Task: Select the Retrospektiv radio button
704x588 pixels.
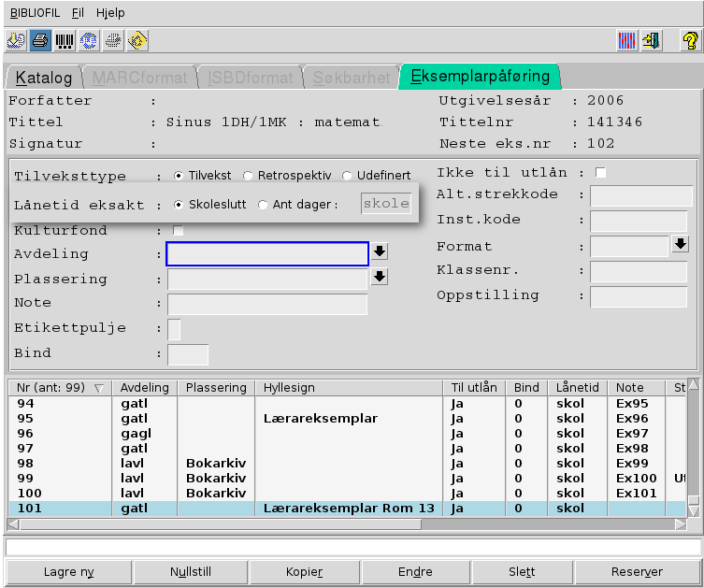Action: tap(248, 176)
